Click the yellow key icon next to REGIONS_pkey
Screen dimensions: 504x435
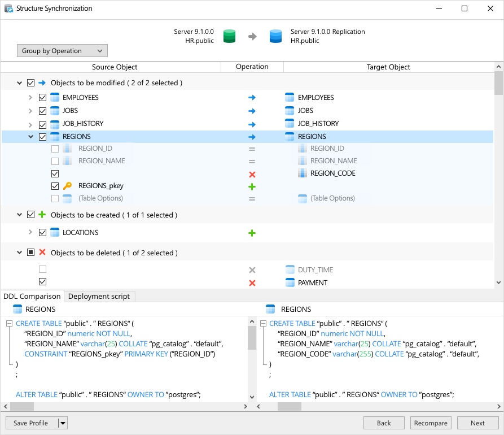tap(67, 185)
